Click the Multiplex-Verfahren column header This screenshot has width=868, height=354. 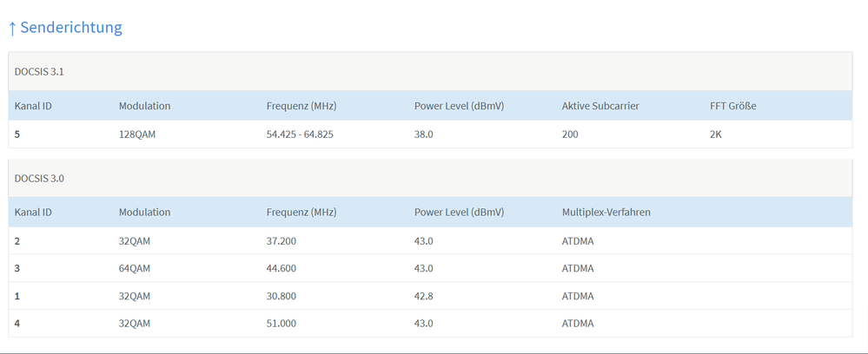click(606, 212)
